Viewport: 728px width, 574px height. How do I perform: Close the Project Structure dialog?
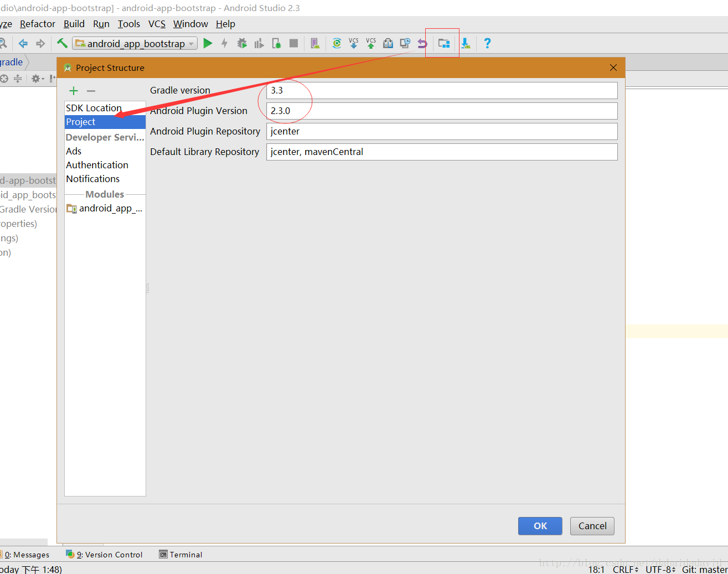[x=613, y=68]
